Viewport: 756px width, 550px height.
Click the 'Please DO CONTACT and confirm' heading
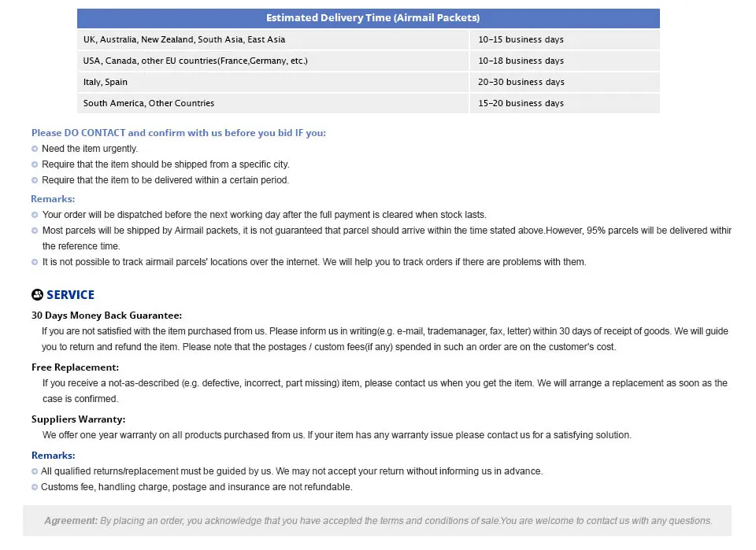click(179, 133)
